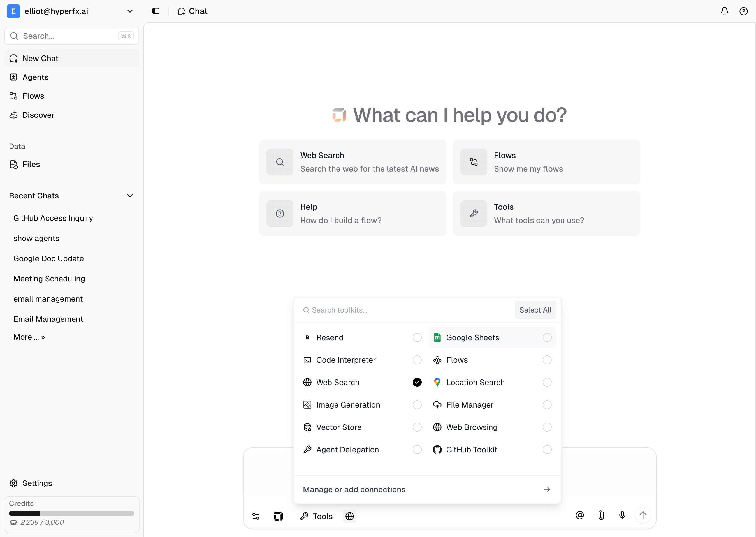This screenshot has height=537, width=756.
Task: Attach a file with the paperclip icon
Action: point(601,515)
